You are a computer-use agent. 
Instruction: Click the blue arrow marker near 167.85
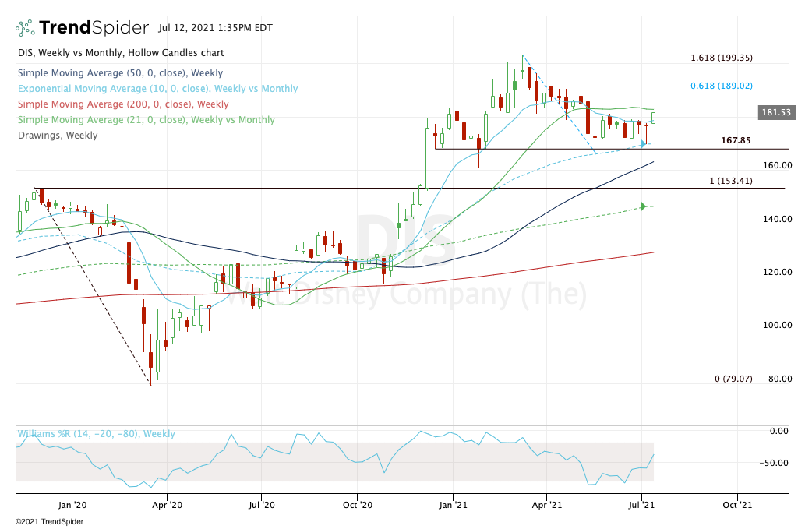643,144
